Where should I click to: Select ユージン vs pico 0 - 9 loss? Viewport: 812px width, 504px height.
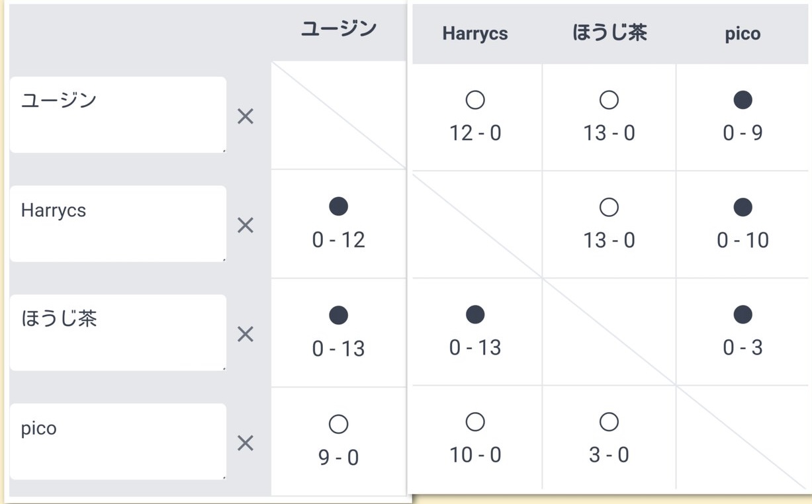click(x=743, y=118)
